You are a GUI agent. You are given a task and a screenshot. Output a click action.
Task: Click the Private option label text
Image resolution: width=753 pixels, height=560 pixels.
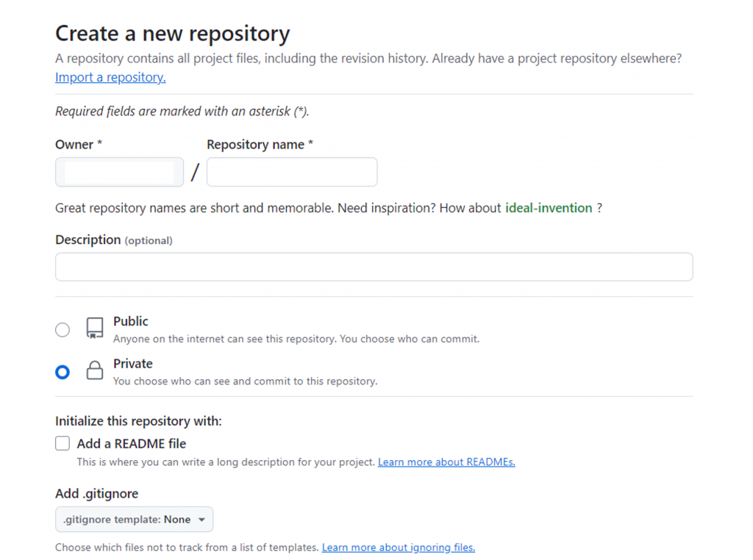click(133, 364)
